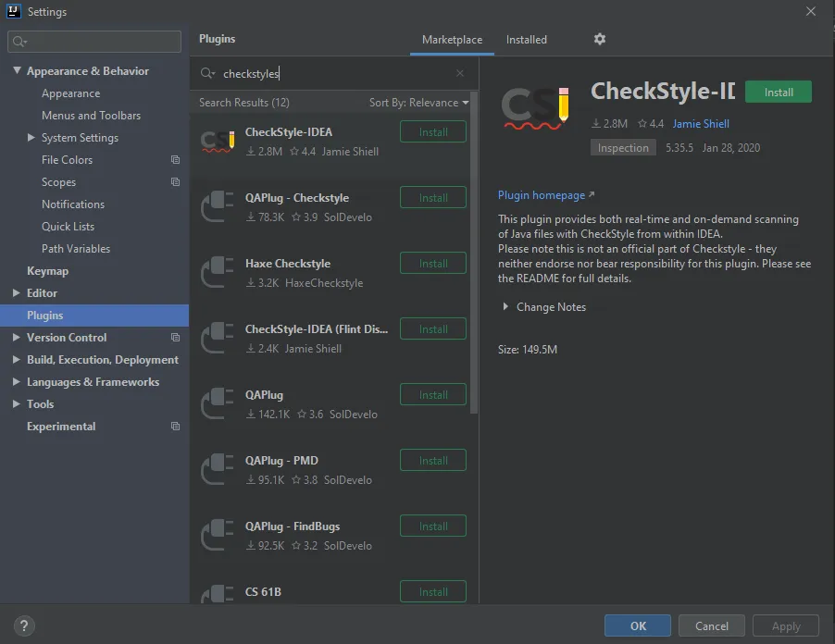This screenshot has height=644, width=835.
Task: Expand Build, Execution, Deployment node
Action: tap(17, 360)
